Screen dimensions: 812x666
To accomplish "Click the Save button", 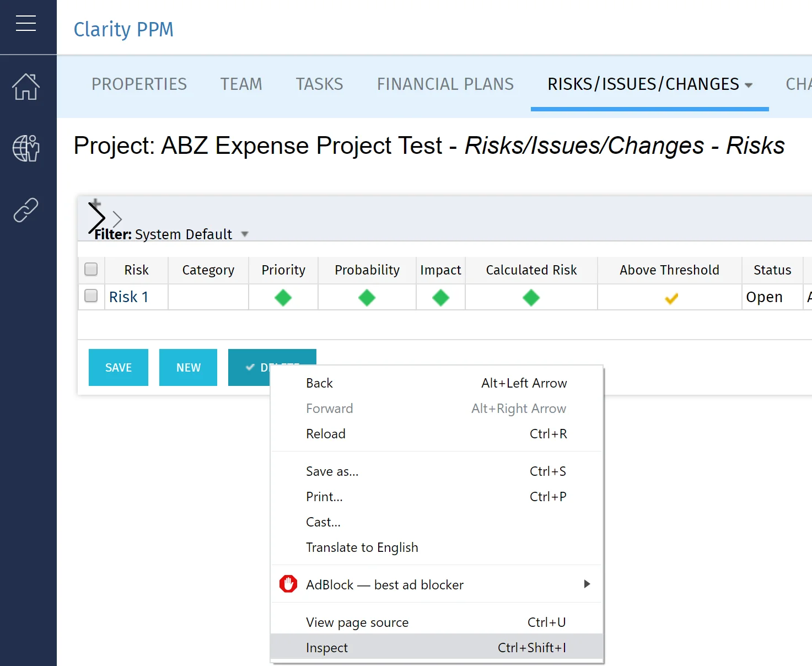I will (119, 367).
